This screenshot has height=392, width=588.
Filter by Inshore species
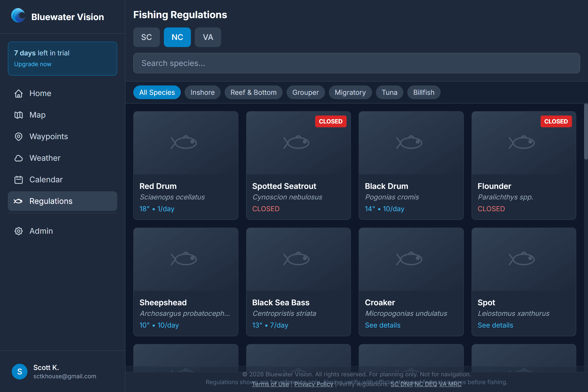click(203, 93)
